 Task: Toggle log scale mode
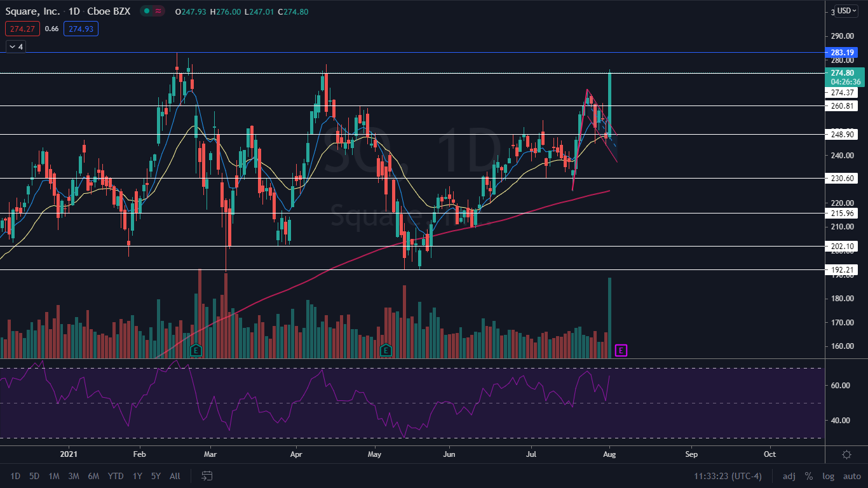(x=828, y=476)
